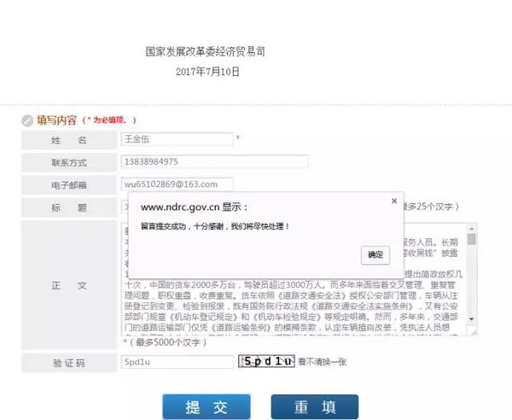Click the up arrow of 正文 scrollbar
Screen dimensions: 512x420
click(x=472, y=227)
